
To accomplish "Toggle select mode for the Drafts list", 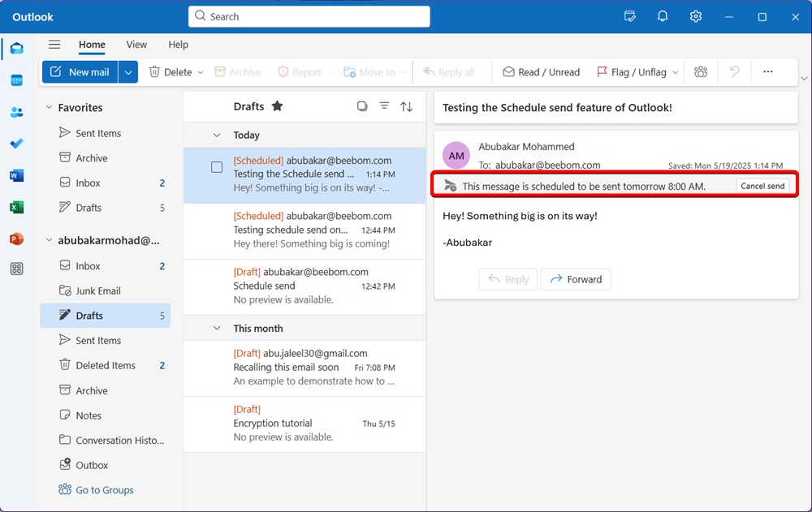I will coord(362,105).
